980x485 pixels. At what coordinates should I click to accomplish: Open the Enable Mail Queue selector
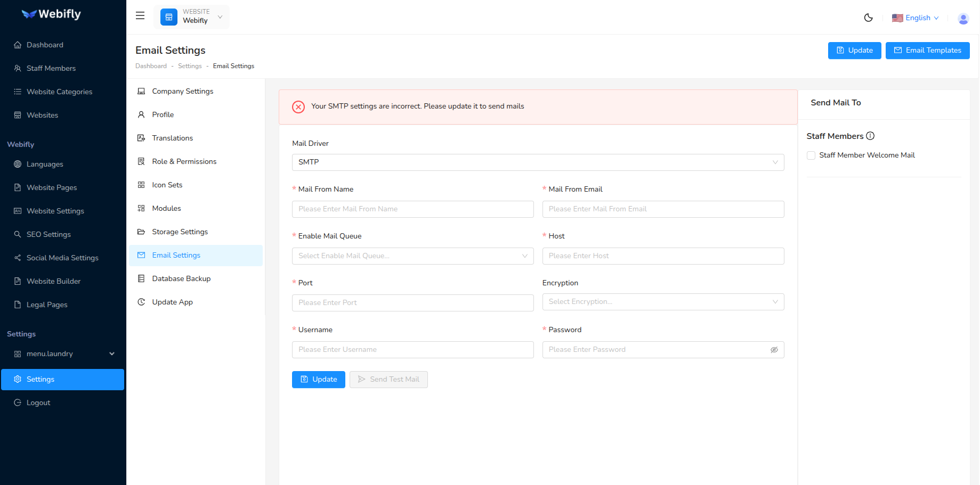point(412,256)
